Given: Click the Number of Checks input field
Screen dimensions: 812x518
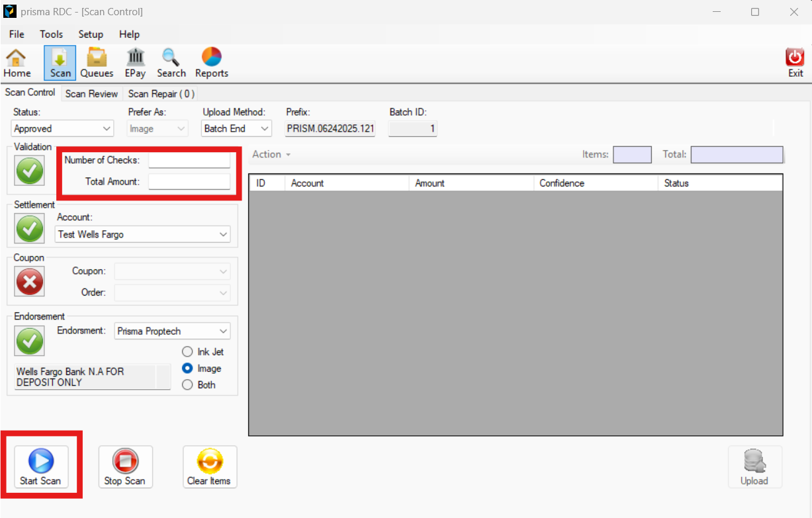Looking at the screenshot, I should coord(189,160).
